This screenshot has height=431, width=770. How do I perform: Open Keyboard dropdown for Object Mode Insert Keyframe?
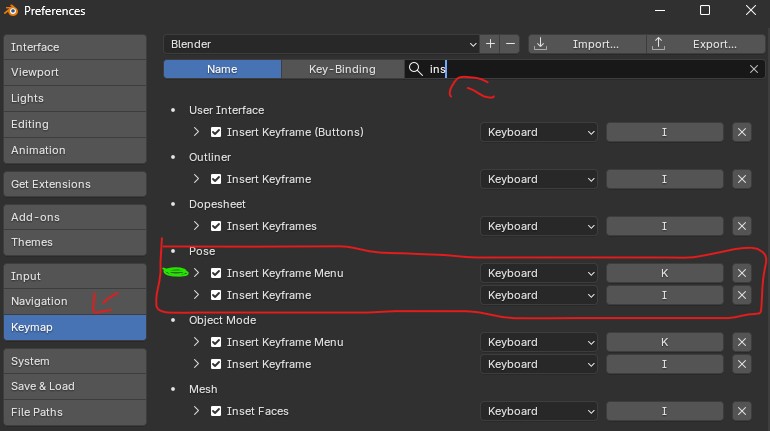point(539,364)
